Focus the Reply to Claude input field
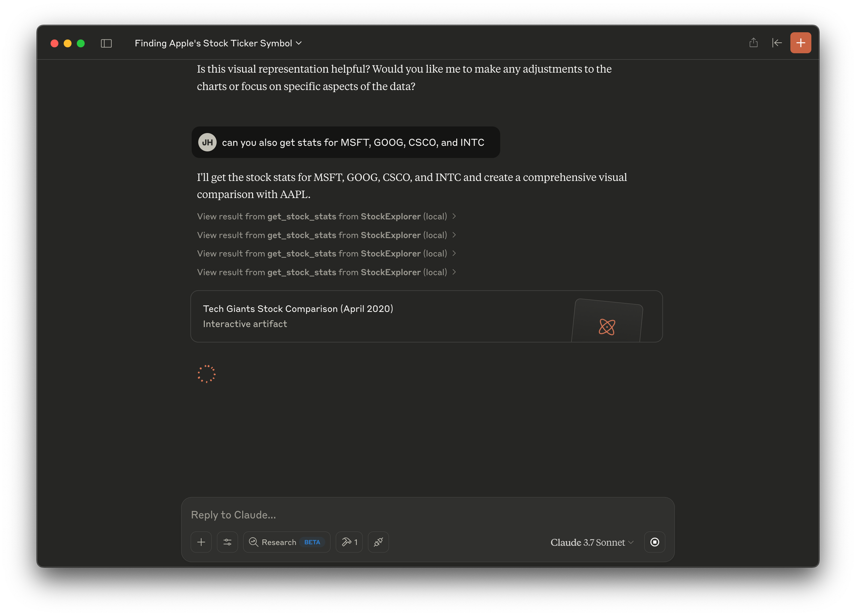856x616 pixels. click(x=427, y=515)
